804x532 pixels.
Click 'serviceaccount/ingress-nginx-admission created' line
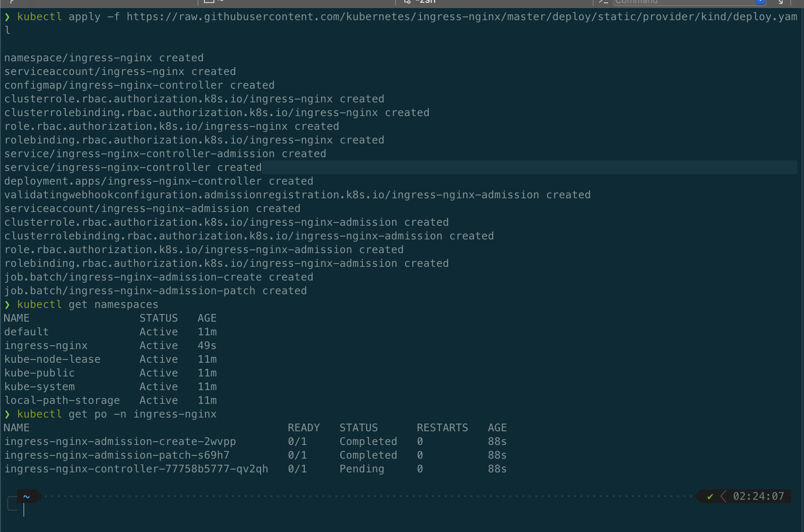(x=152, y=209)
